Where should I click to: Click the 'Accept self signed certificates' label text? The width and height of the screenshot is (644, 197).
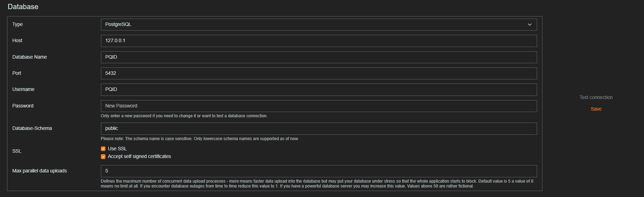139,157
